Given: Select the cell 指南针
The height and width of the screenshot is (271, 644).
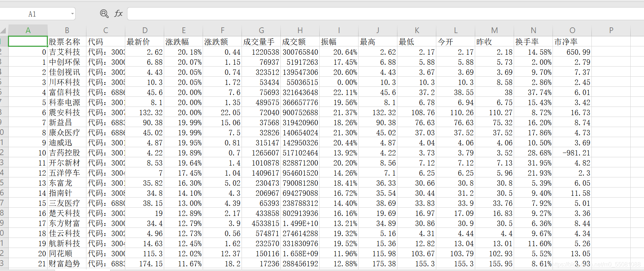Looking at the screenshot, I should [x=67, y=193].
